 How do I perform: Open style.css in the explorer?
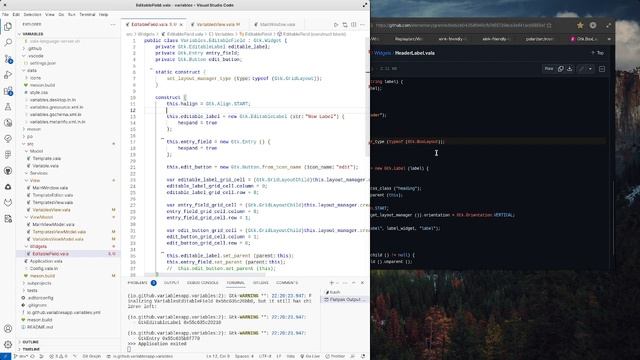pyautogui.click(x=38, y=92)
